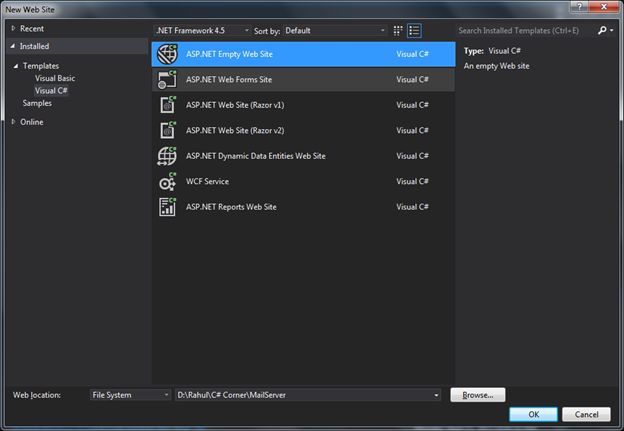Image resolution: width=624 pixels, height=431 pixels.
Task: Switch to medium icons list view
Action: click(x=414, y=31)
